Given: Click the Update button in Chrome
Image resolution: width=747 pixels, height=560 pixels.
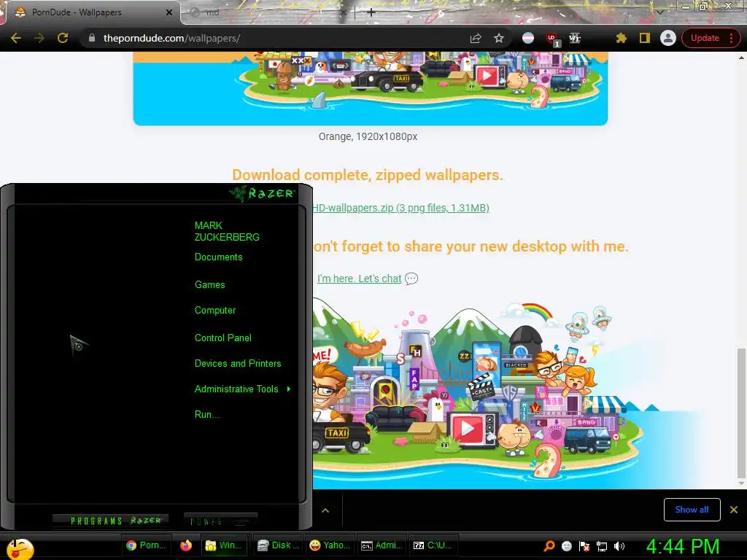Looking at the screenshot, I should (705, 38).
